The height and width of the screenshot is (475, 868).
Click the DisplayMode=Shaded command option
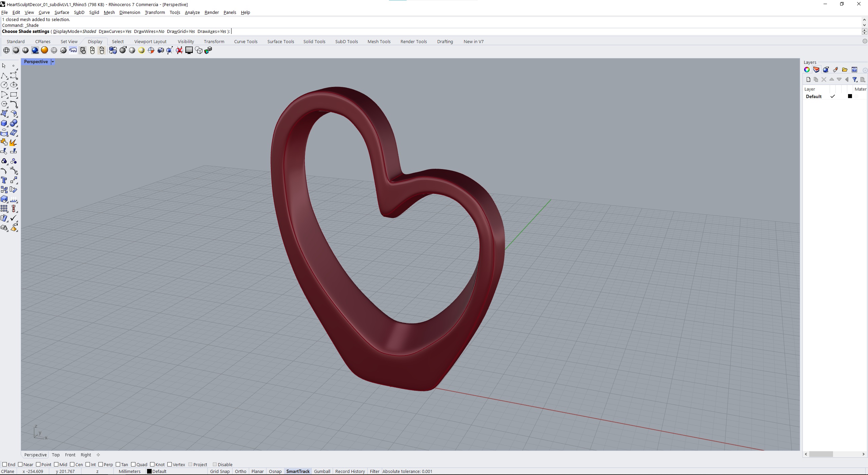pyautogui.click(x=75, y=31)
